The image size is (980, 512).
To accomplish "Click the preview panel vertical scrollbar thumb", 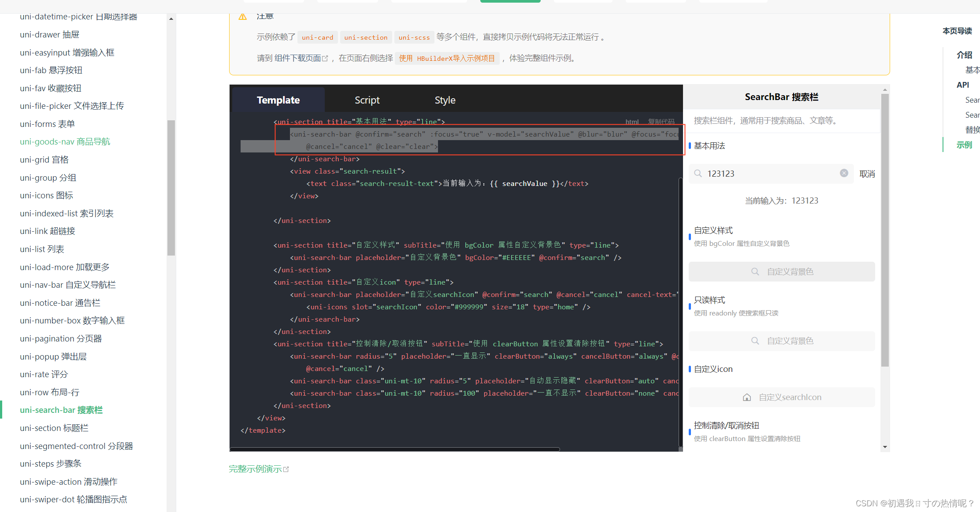I will pyautogui.click(x=885, y=230).
